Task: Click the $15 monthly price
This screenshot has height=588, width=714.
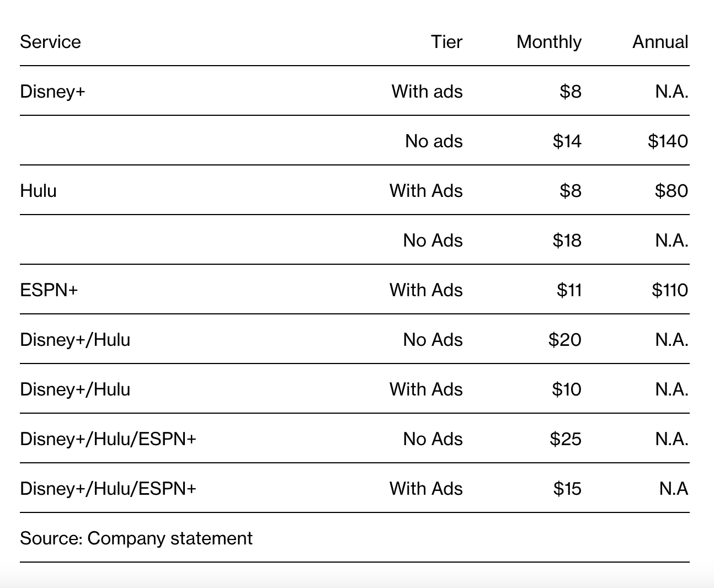Action: (x=567, y=489)
